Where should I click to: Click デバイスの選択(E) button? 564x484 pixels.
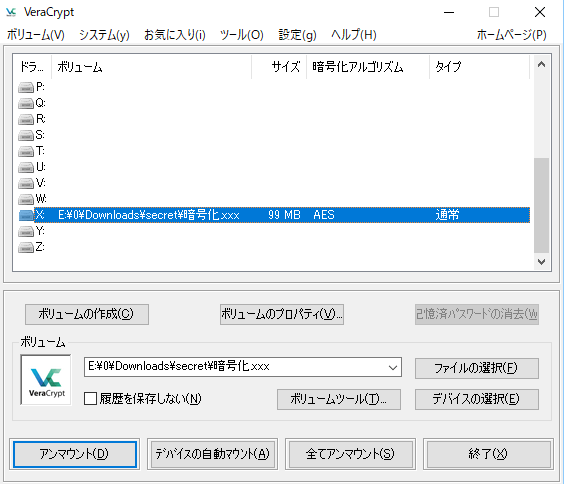(x=477, y=399)
